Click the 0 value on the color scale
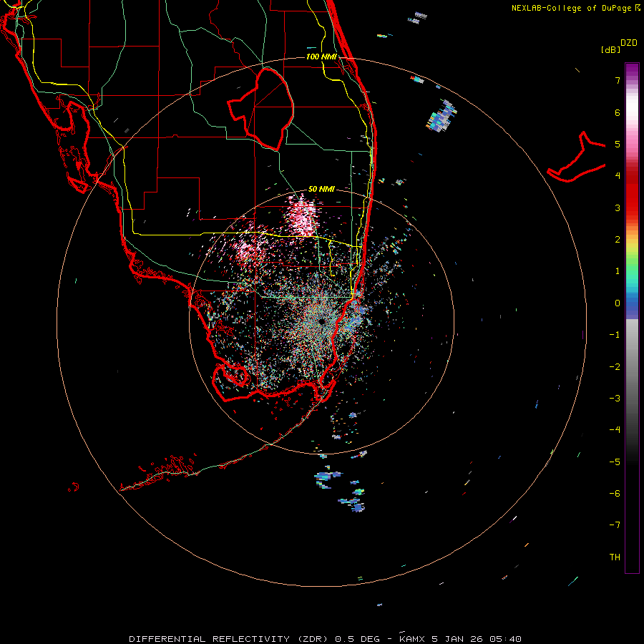The height and width of the screenshot is (644, 644). click(x=618, y=303)
